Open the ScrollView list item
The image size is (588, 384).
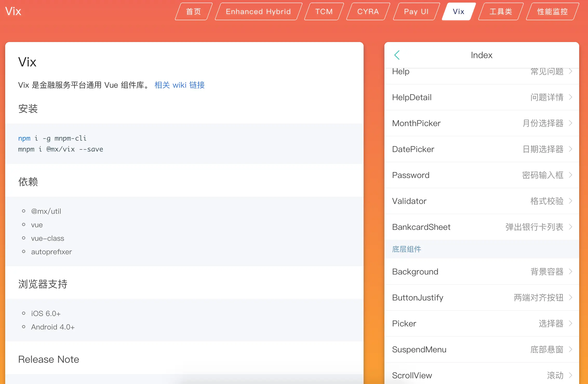pos(482,375)
